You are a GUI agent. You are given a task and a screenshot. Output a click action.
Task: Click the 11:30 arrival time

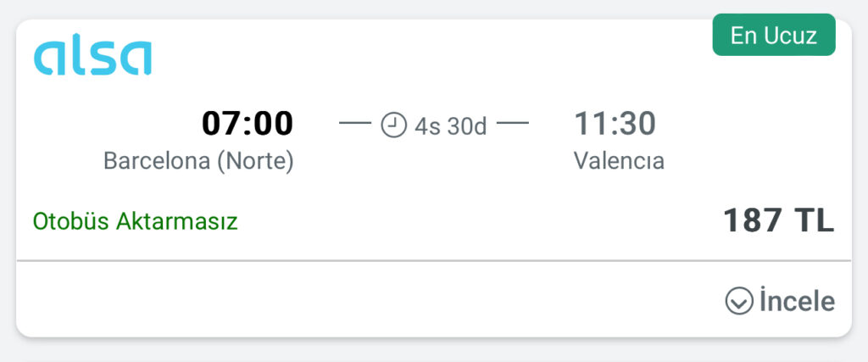click(615, 124)
